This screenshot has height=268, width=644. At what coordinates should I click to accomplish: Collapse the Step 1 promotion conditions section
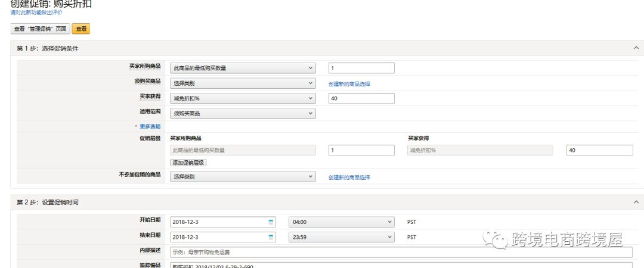[x=636, y=48]
